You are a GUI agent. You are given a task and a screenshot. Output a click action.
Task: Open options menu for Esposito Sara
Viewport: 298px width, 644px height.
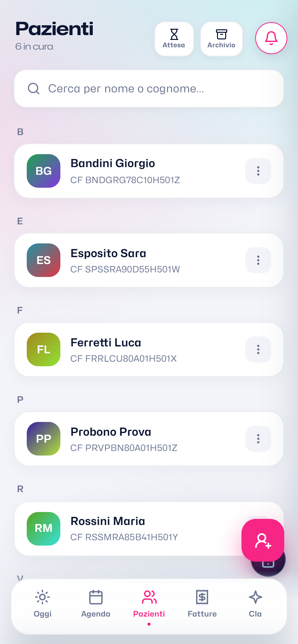point(258,260)
